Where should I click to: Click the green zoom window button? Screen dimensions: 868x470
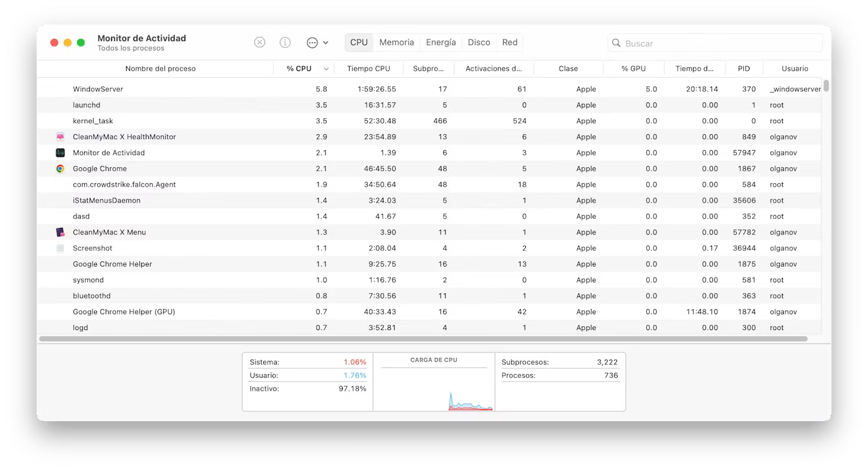[81, 42]
